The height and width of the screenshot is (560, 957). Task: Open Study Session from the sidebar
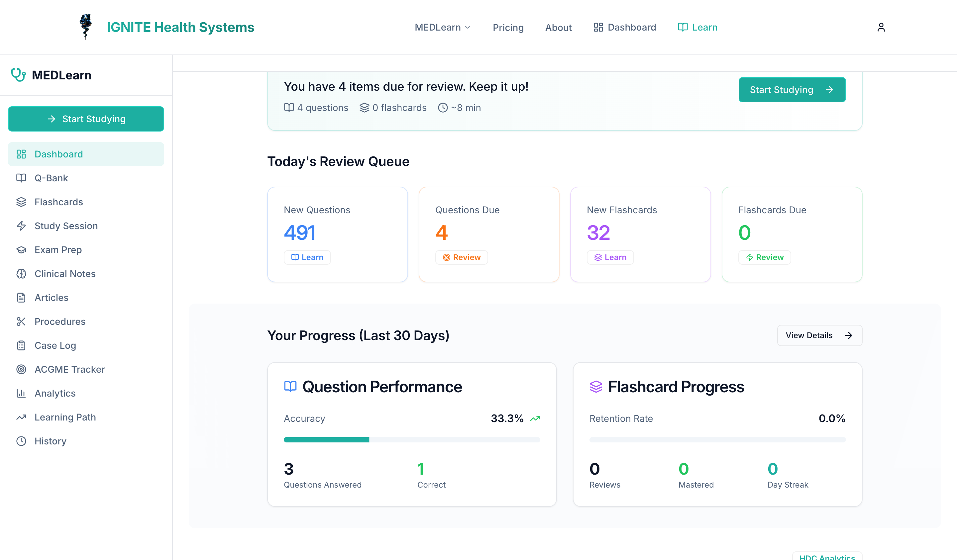86,226
